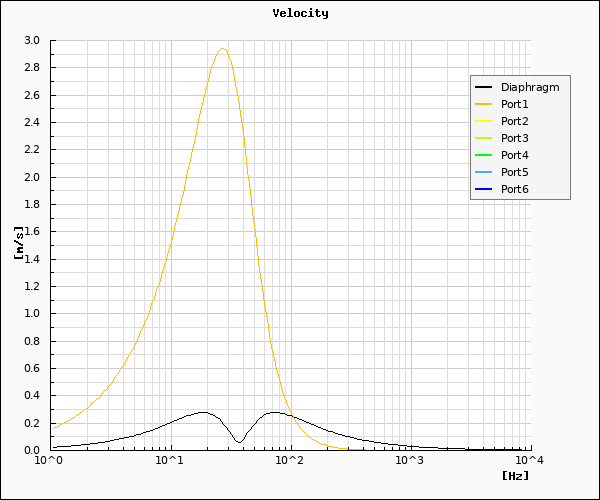
Task: Click the dip in the black Diaphragm curve
Action: (x=238, y=441)
